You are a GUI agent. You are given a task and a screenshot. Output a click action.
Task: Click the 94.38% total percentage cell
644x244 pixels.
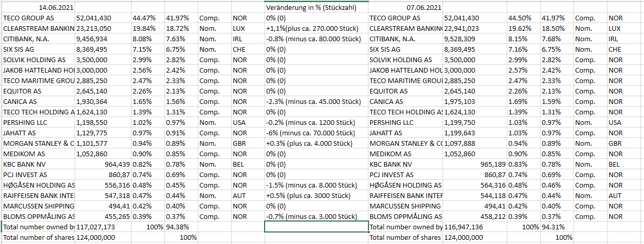pyautogui.click(x=181, y=227)
